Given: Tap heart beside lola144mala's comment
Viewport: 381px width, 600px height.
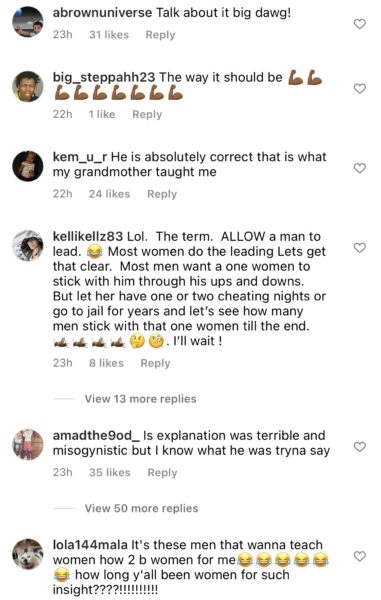Looking at the screenshot, I should click(x=359, y=556).
